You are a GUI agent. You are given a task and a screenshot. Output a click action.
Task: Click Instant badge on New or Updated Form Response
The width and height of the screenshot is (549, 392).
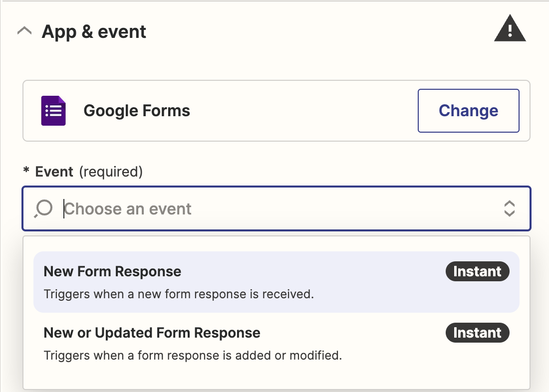(x=477, y=333)
